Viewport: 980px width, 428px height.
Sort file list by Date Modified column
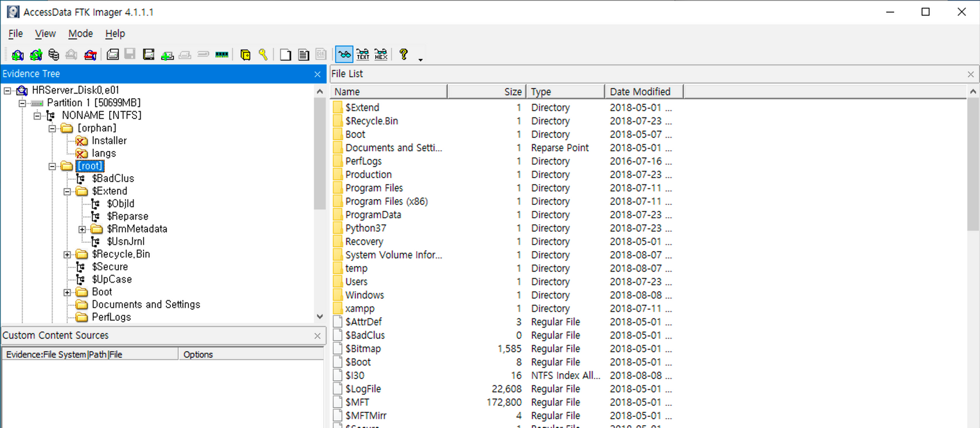[644, 92]
